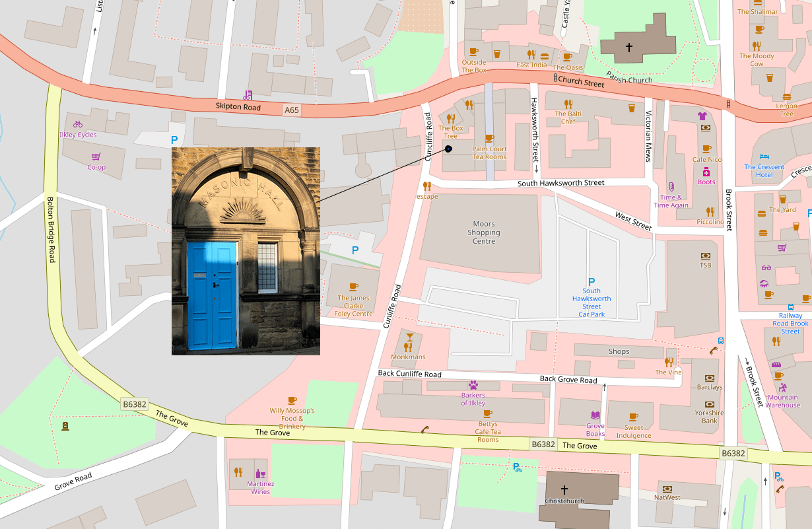This screenshot has height=529, width=812.
Task: Click the black location marker dot on Cunliffe Road
Action: [x=448, y=149]
